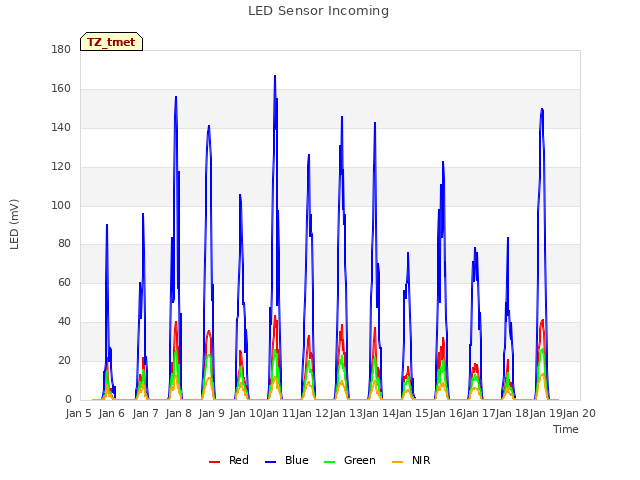
Task: Click the 40 y-axis tick label
Action: point(64,322)
